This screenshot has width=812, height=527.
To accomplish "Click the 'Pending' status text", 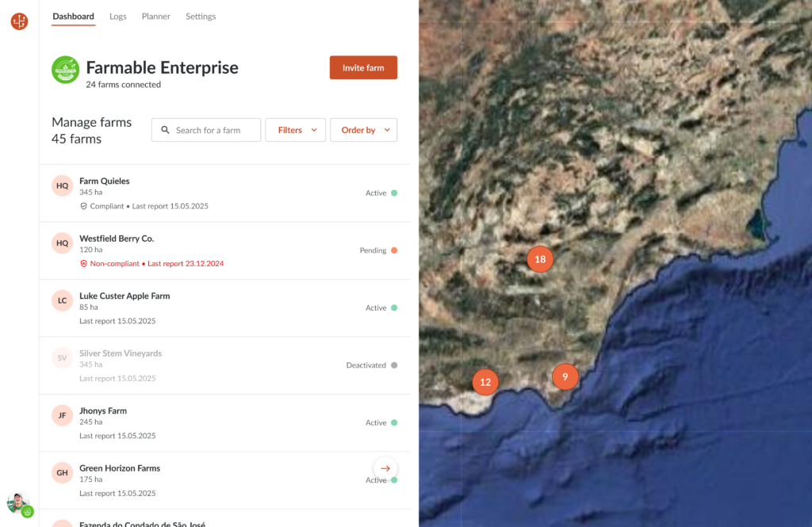I will tap(373, 250).
